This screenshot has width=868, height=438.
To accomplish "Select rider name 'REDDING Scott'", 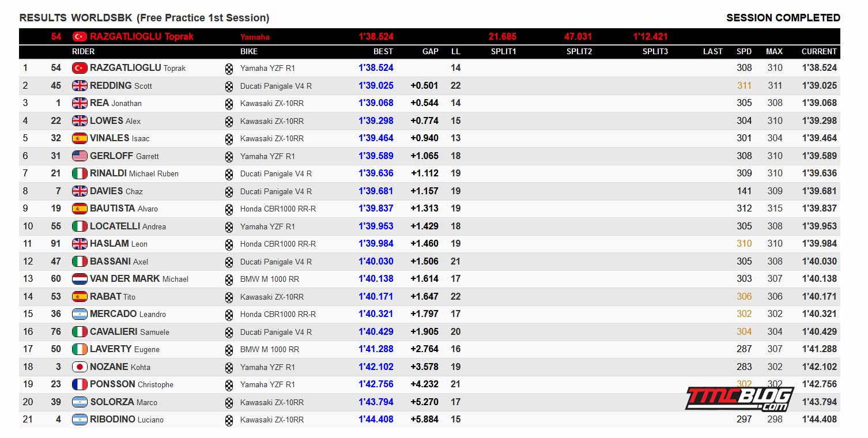I will coord(121,85).
